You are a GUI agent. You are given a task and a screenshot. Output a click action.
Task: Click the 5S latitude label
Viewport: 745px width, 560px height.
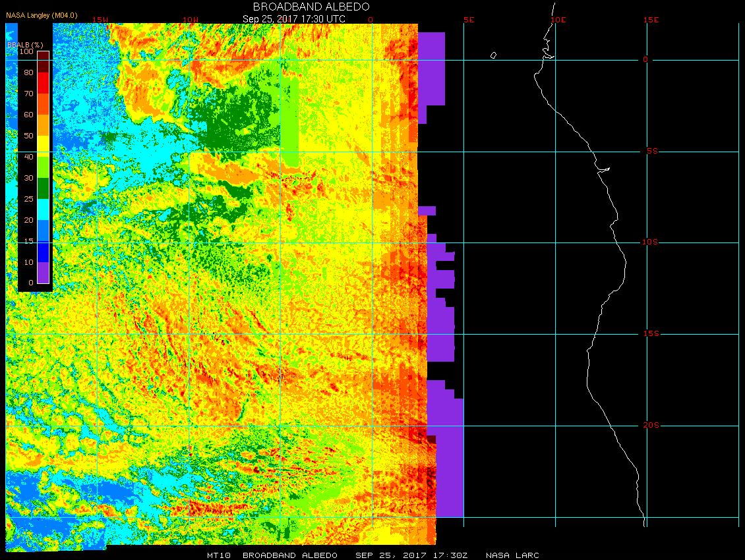(652, 151)
